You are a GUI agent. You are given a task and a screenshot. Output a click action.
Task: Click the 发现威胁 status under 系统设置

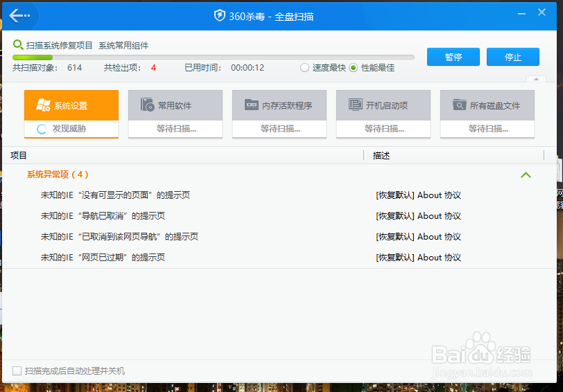69,128
